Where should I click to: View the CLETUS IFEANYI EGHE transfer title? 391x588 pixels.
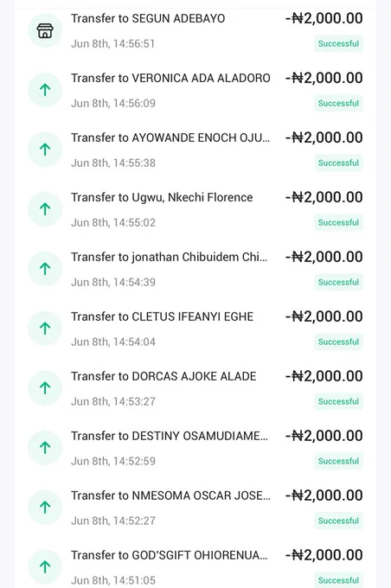[x=162, y=316]
